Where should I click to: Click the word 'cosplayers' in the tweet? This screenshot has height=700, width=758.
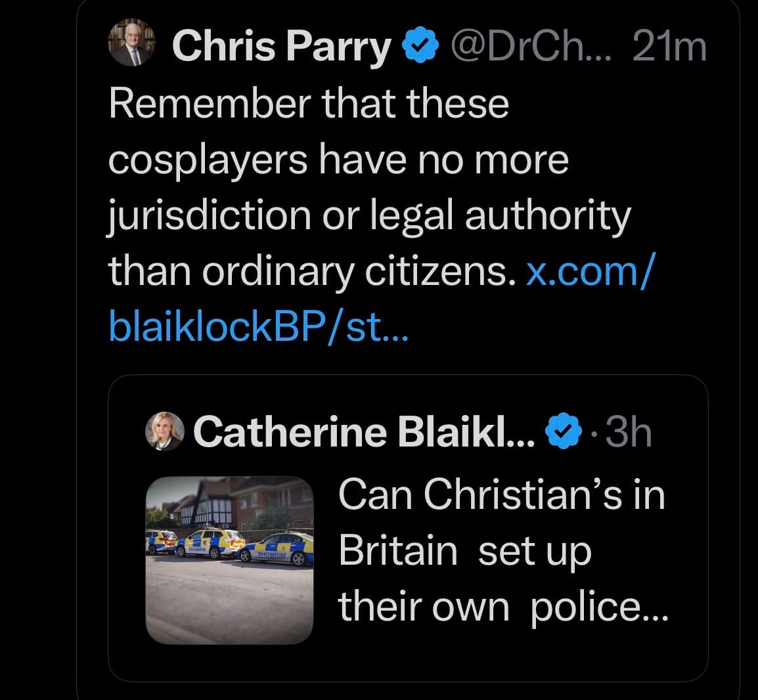point(207,160)
